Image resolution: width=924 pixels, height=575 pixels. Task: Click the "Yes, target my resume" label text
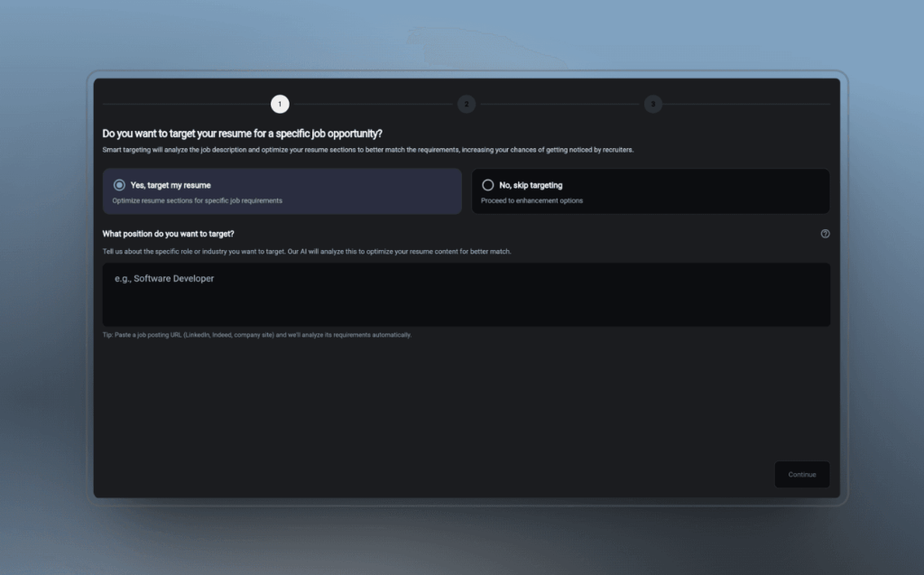(171, 185)
